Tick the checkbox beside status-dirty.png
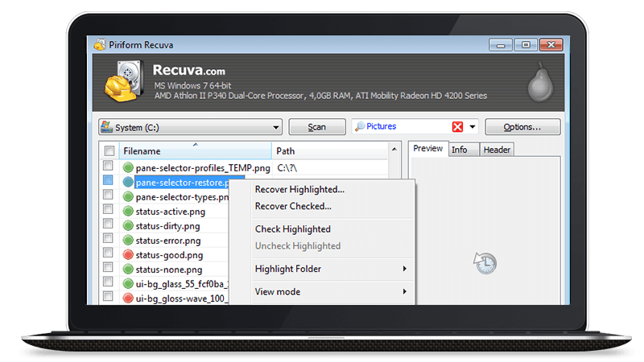Image resolution: width=644 pixels, height=362 pixels. pyautogui.click(x=108, y=226)
